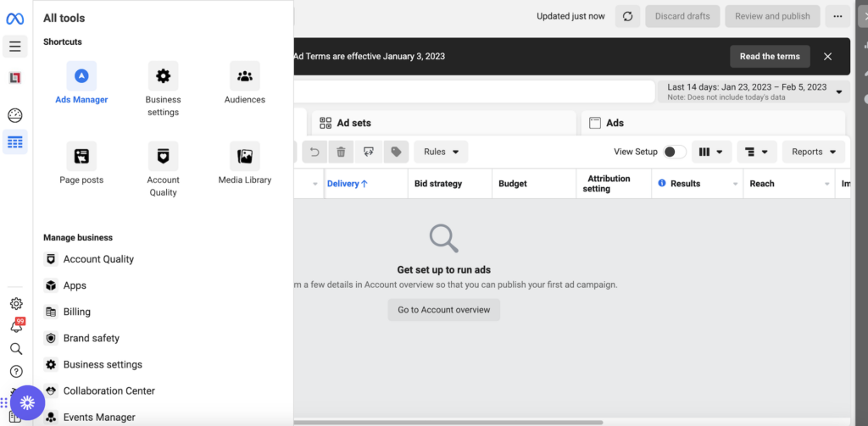
Task: Close the All tools hamburger menu
Action: [15, 47]
